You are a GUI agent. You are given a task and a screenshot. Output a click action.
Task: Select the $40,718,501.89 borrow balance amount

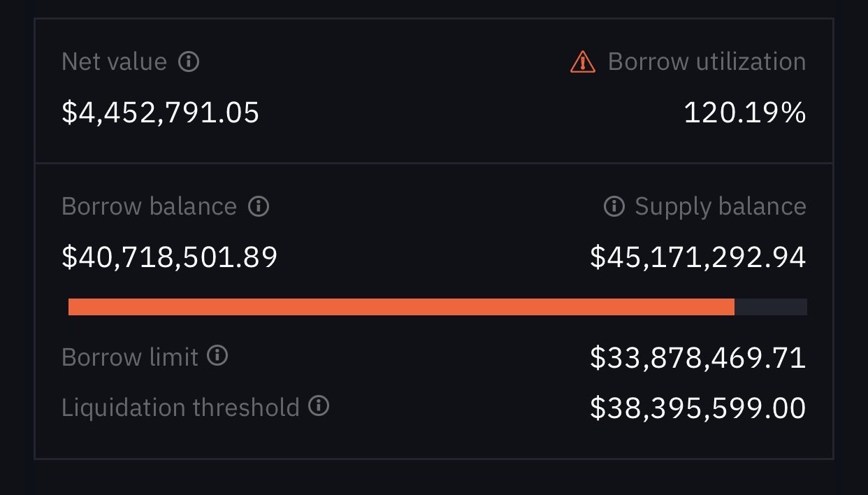(170, 257)
